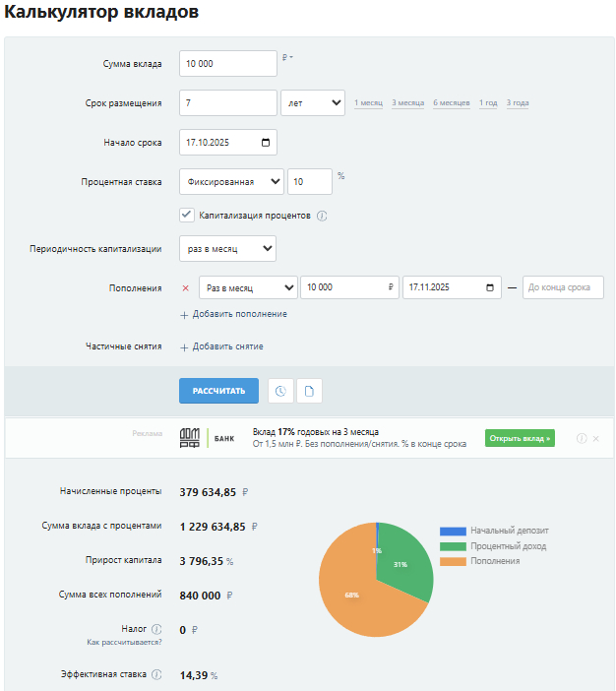
Task: Click the history clock icon next to Рассчитать
Action: click(280, 391)
